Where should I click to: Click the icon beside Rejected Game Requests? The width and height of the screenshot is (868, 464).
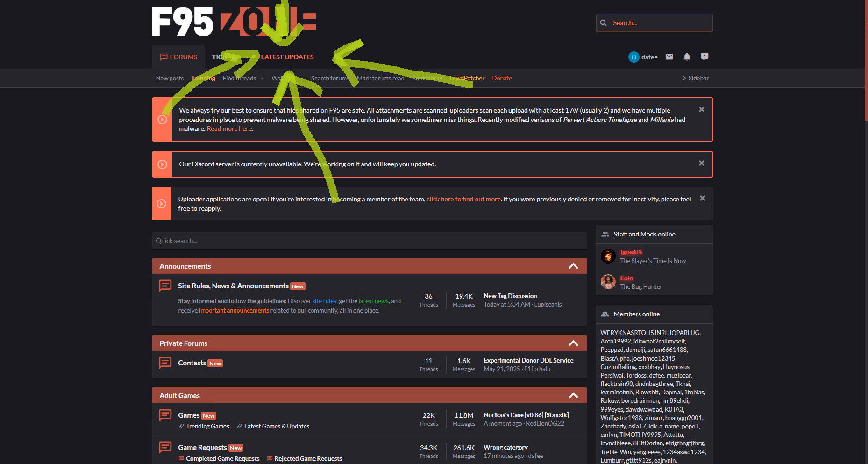[270, 458]
